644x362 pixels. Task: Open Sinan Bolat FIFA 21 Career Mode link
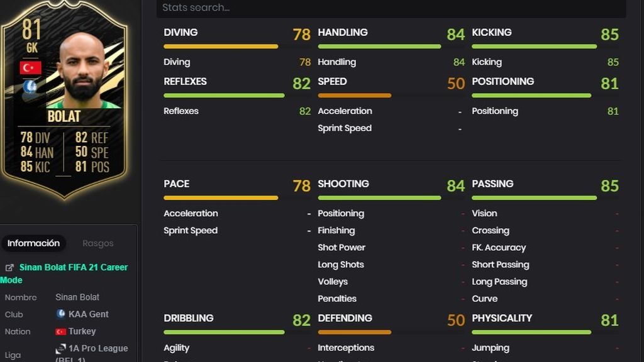coord(64,274)
